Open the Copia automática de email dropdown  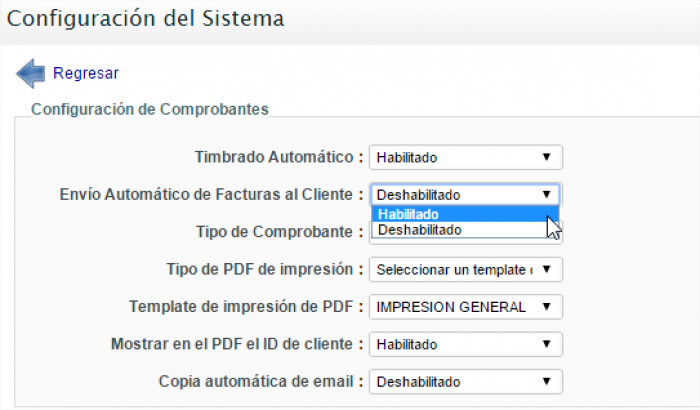pos(466,382)
